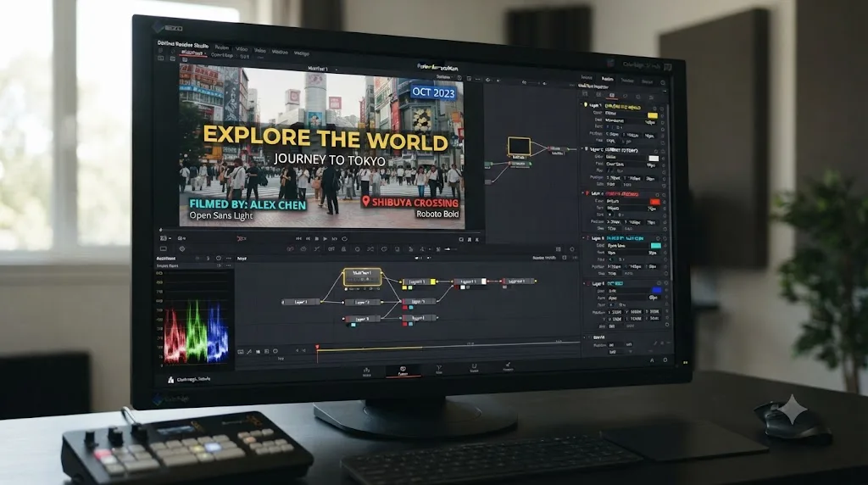
Task: Click the highlighted inspector sub-tab icon
Action: click(x=612, y=95)
